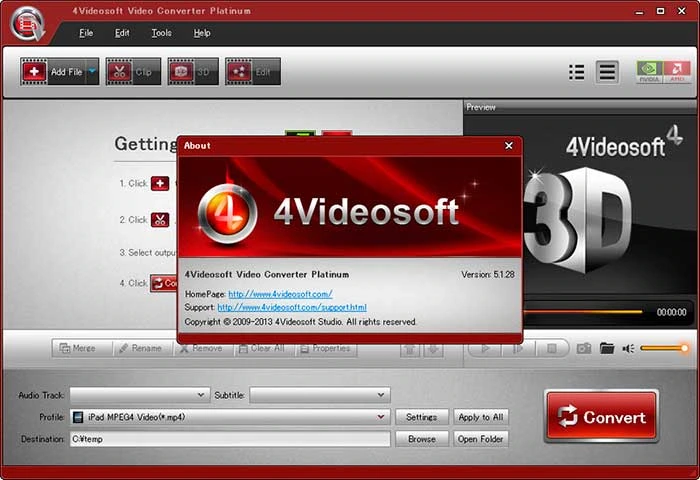Stop the preview playback
Viewport: 700px width, 480px height.
tap(552, 348)
